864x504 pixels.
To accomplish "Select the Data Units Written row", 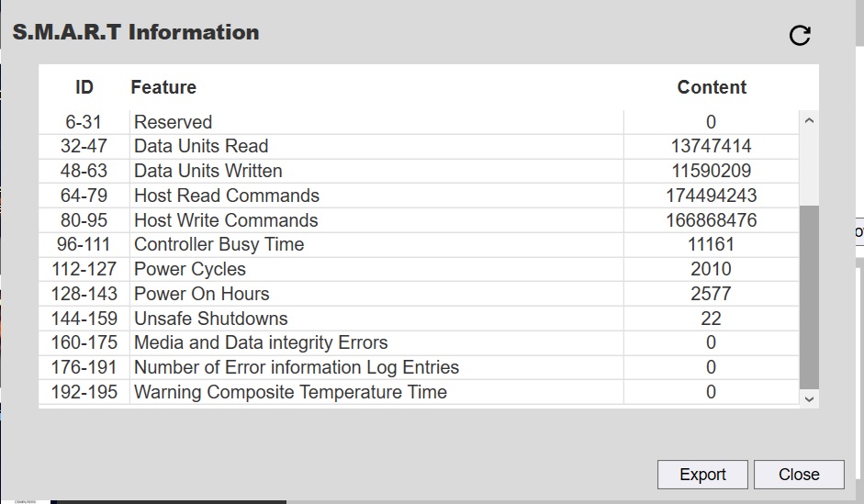I will (x=419, y=171).
